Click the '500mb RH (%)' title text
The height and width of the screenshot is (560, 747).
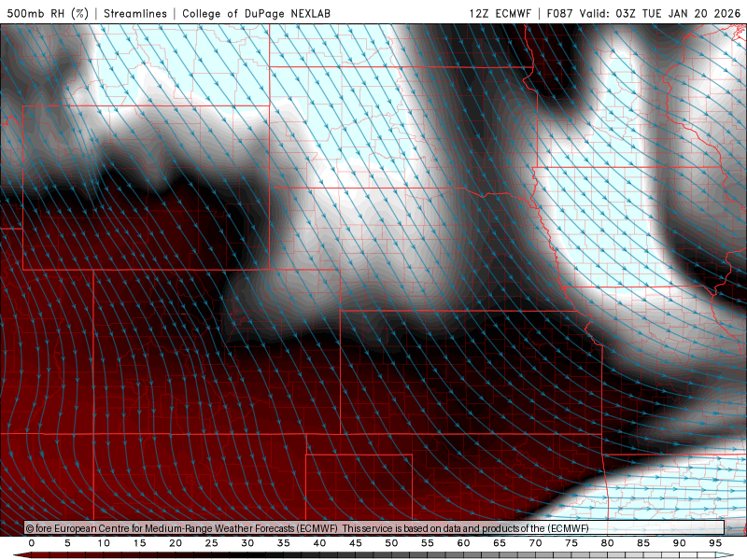coord(49,13)
